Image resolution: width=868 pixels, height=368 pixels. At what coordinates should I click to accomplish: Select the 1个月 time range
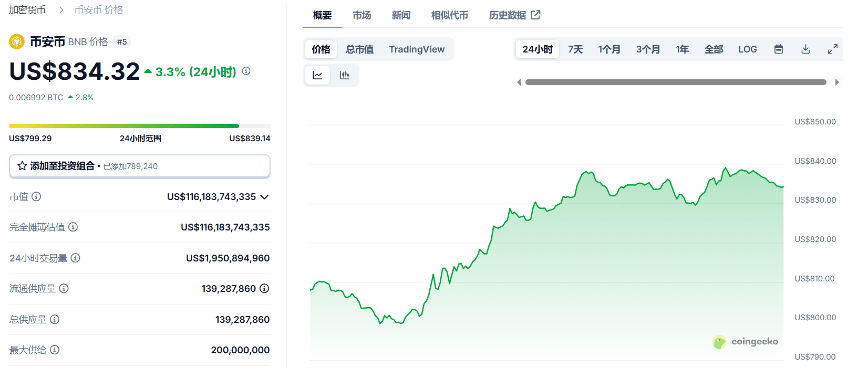(x=609, y=49)
